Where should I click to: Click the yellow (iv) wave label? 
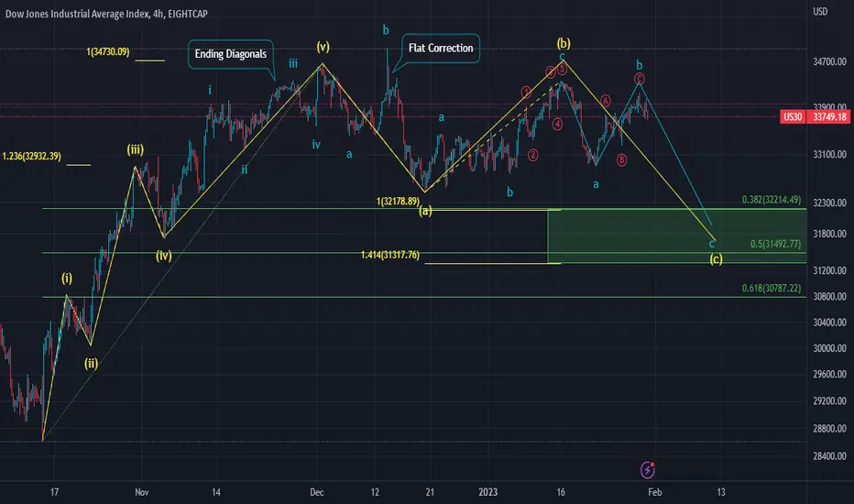click(x=163, y=255)
